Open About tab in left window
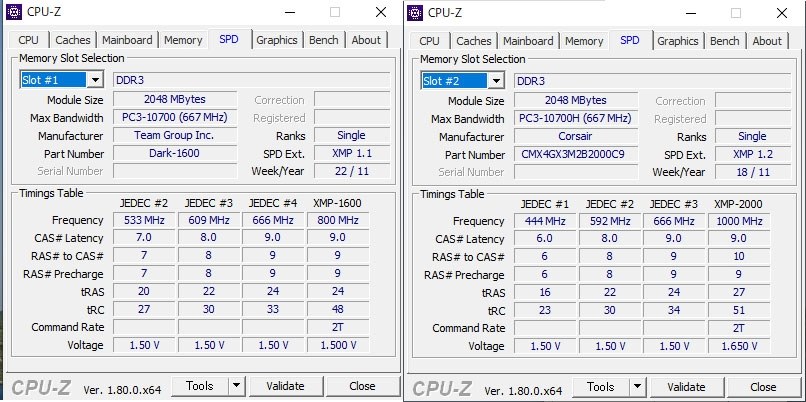The image size is (806, 402). pyautogui.click(x=366, y=40)
